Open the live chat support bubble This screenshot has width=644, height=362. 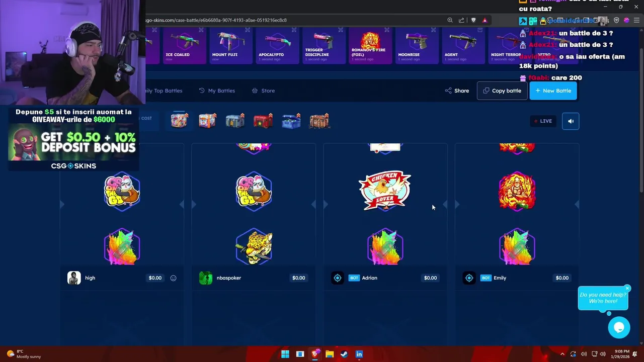click(619, 328)
